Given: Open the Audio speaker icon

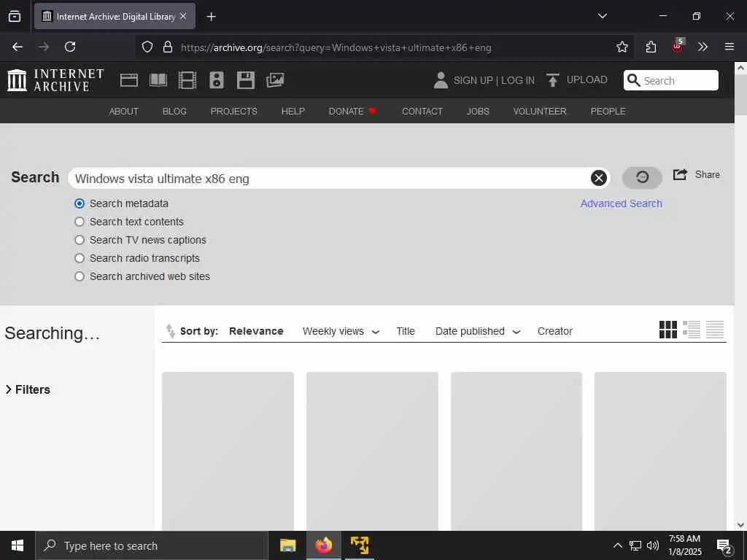Looking at the screenshot, I should (216, 80).
